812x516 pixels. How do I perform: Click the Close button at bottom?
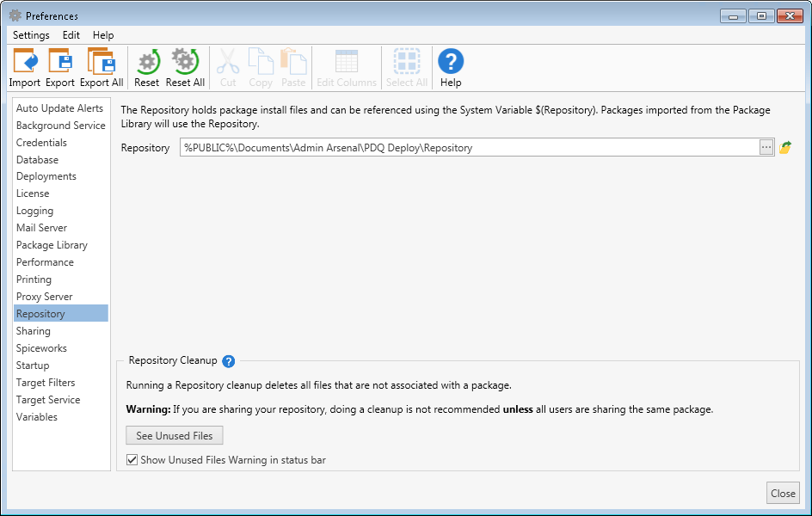click(783, 494)
